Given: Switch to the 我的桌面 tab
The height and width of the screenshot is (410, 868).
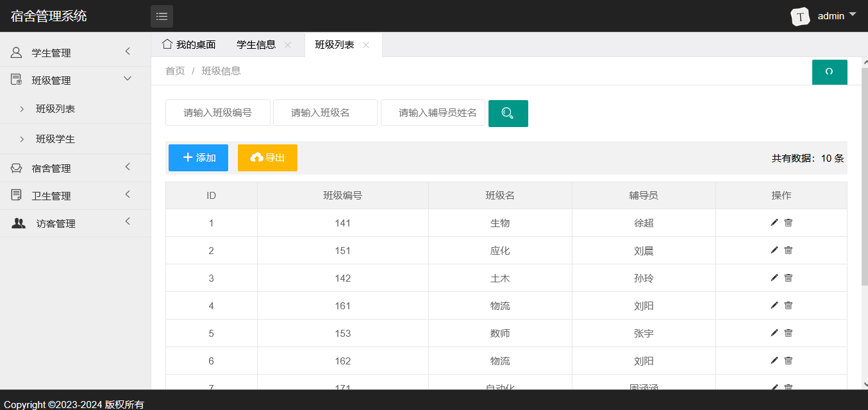Looking at the screenshot, I should pyautogui.click(x=189, y=45).
